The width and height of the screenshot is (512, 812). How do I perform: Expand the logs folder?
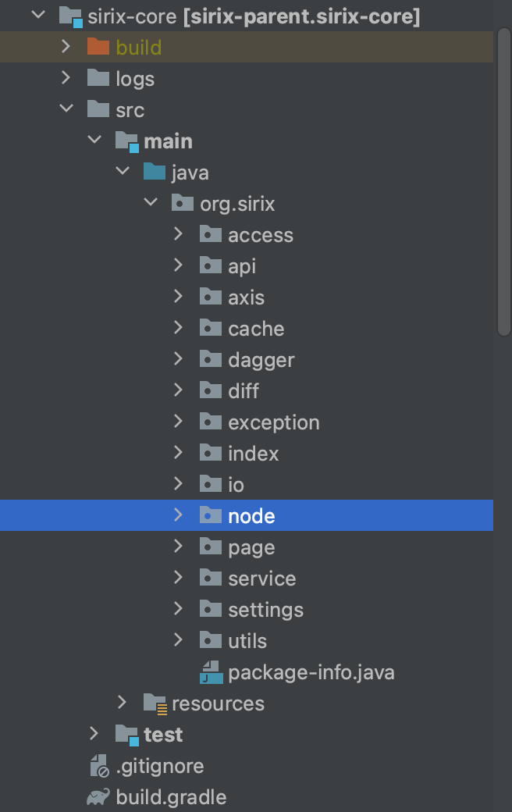click(66, 79)
